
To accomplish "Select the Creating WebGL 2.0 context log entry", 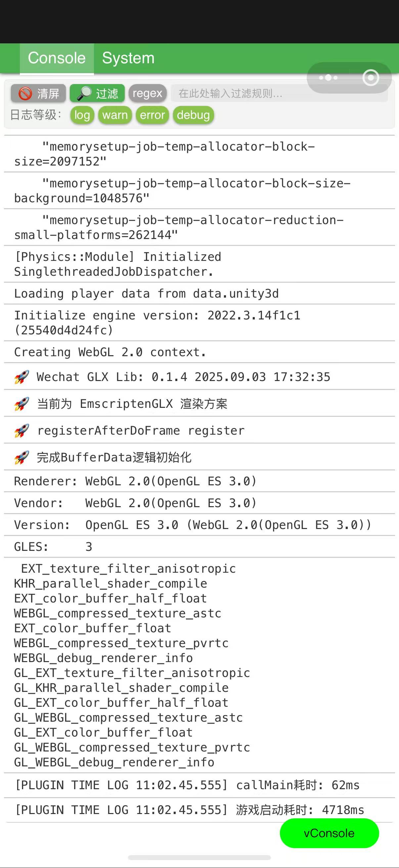I will tap(199, 352).
